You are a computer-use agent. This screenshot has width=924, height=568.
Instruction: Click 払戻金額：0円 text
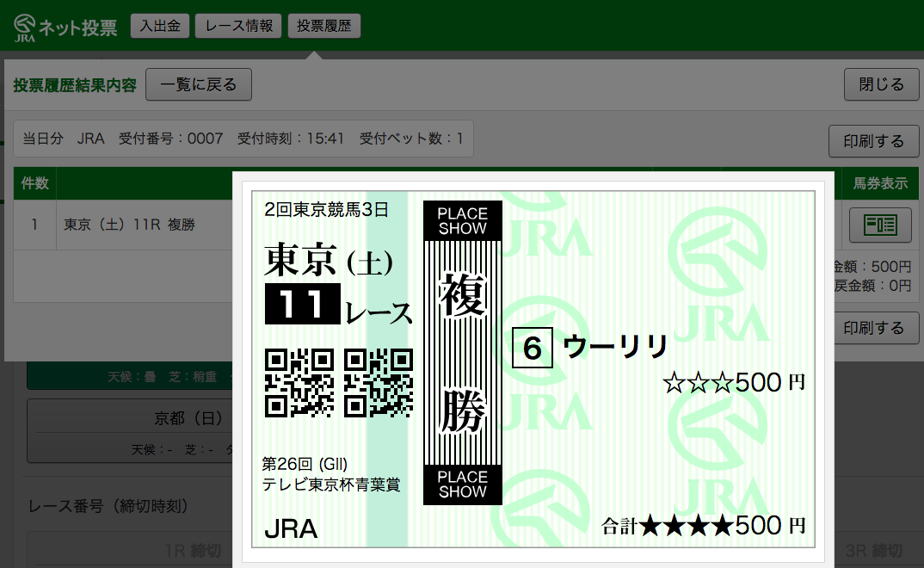pyautogui.click(x=872, y=286)
